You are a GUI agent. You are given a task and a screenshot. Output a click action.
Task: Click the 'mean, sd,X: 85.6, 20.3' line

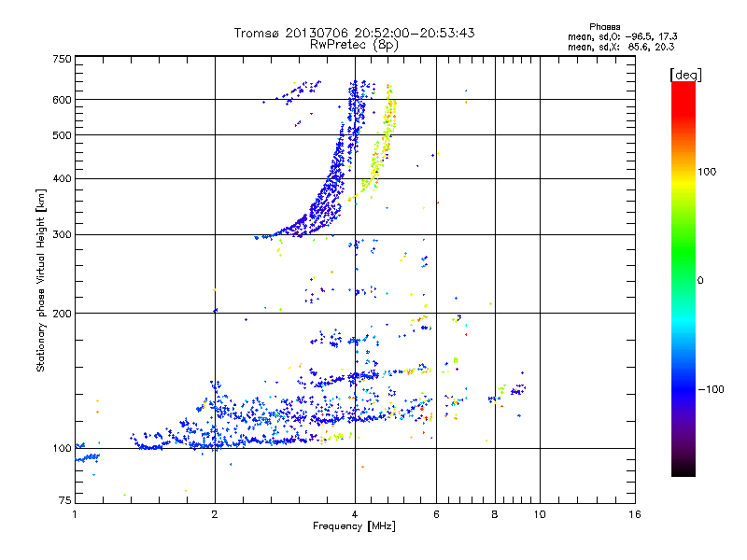(x=621, y=47)
